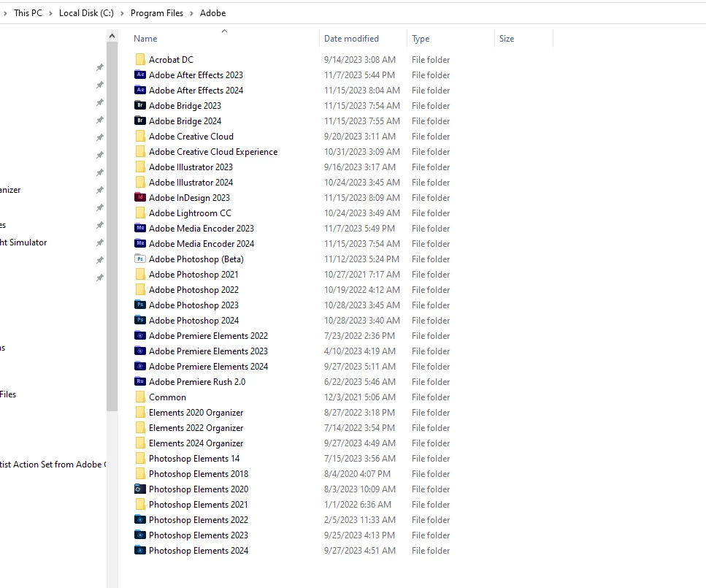Click the Photoshop Elements 2020 folder icon
This screenshot has width=706, height=588.
[x=140, y=489]
